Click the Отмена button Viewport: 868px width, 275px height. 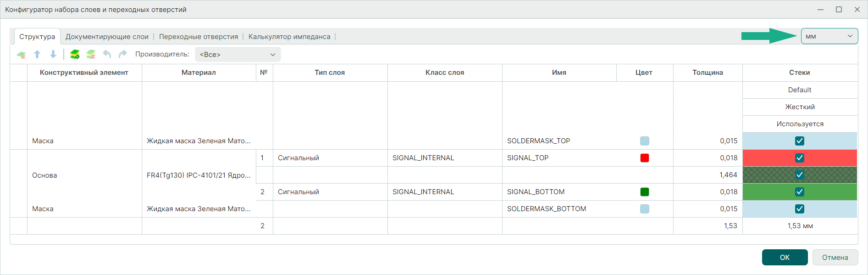coord(835,258)
